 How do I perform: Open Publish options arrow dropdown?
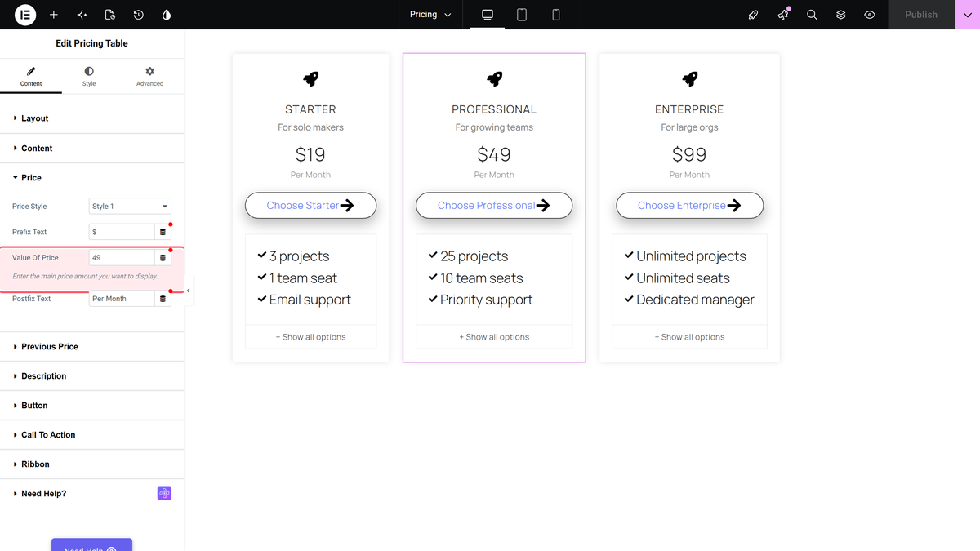[x=967, y=15]
